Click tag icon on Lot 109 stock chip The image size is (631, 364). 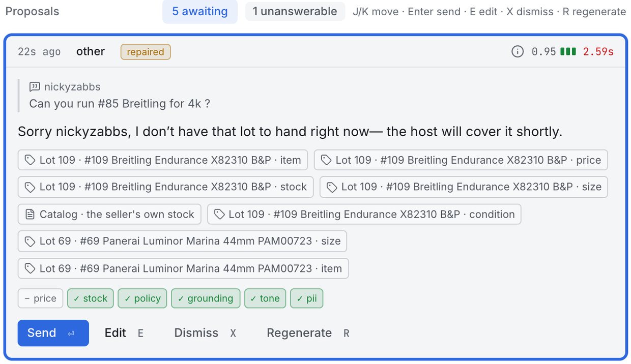(x=30, y=187)
